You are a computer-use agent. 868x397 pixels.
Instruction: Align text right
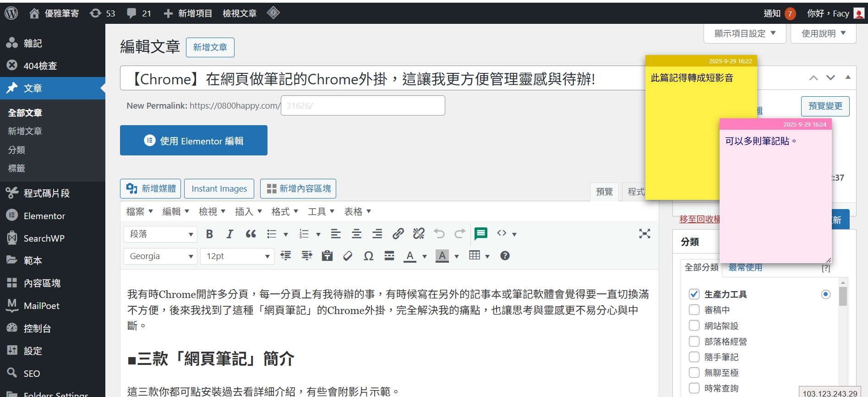377,234
